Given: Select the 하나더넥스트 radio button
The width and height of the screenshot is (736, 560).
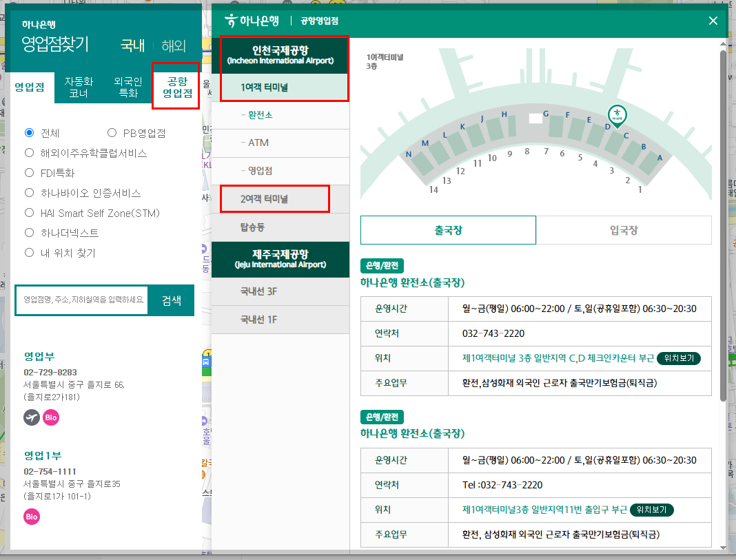Looking at the screenshot, I should (30, 233).
